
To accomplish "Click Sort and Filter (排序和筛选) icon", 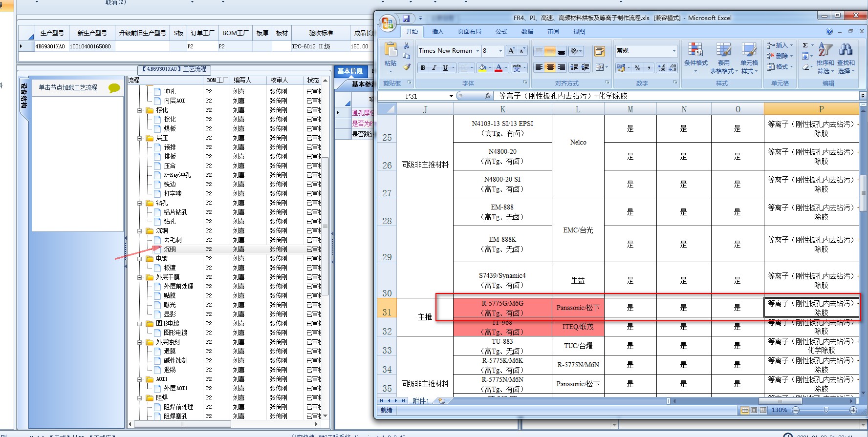I will point(825,50).
